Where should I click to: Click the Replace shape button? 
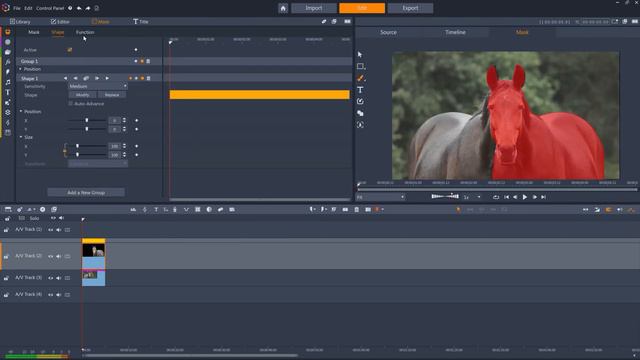[112, 95]
